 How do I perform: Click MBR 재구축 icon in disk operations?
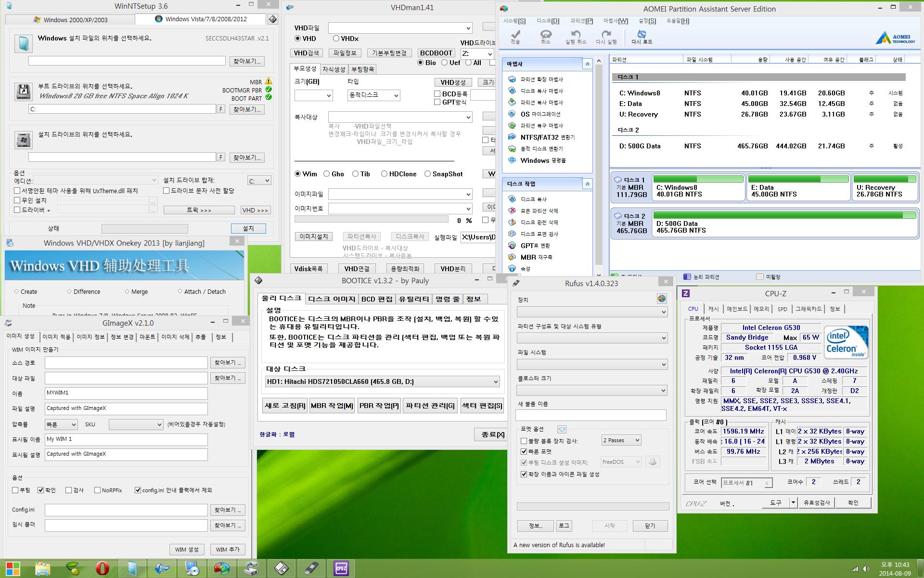point(512,257)
